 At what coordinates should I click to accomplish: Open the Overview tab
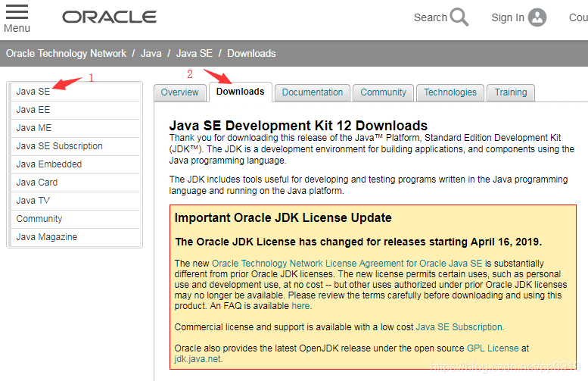pos(179,92)
